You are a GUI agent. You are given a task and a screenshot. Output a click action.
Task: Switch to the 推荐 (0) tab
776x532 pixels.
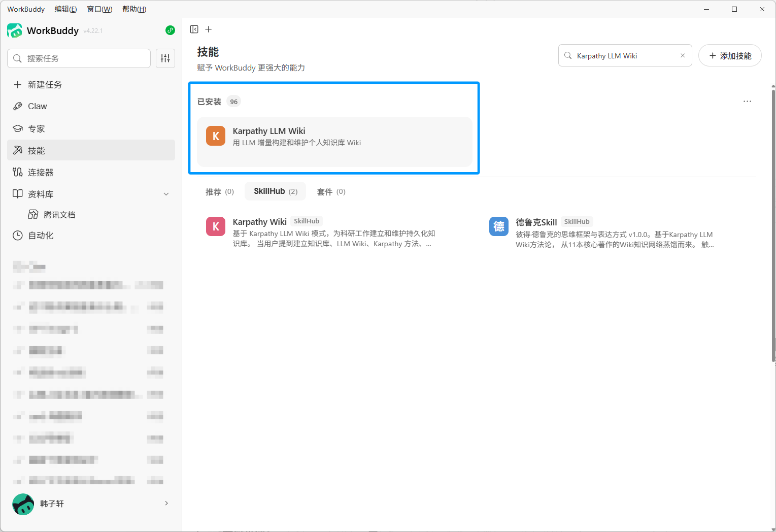pos(220,192)
